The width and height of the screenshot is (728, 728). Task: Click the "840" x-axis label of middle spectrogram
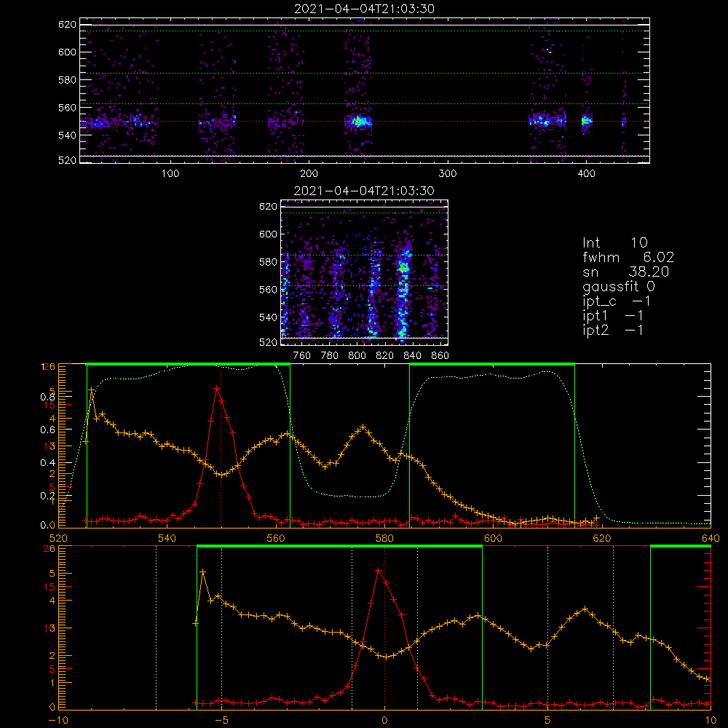click(412, 356)
